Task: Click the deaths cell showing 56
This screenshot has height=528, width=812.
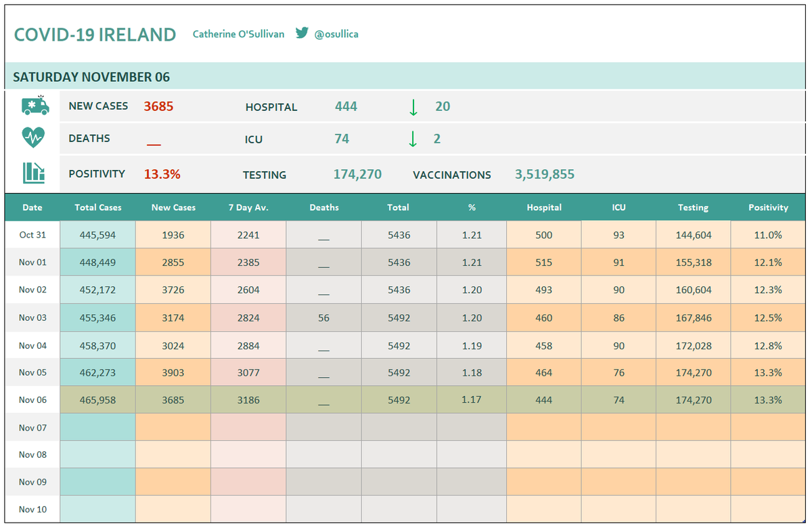Action: (x=324, y=317)
